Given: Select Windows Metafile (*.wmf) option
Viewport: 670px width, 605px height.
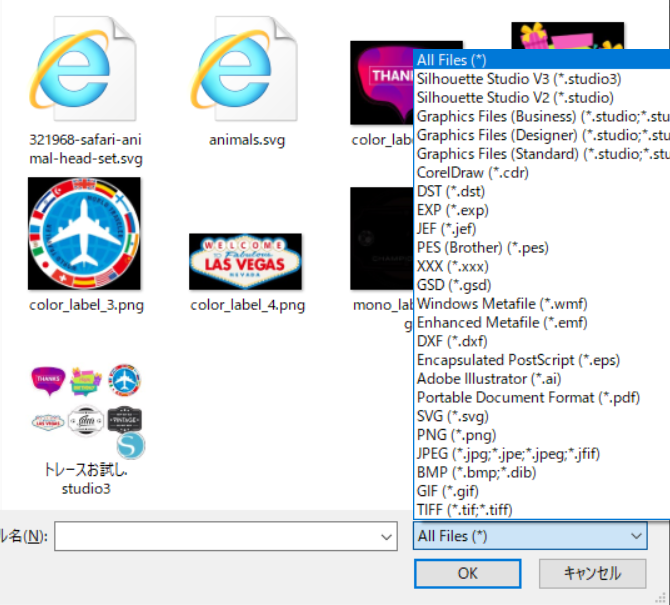Looking at the screenshot, I should click(541, 304).
